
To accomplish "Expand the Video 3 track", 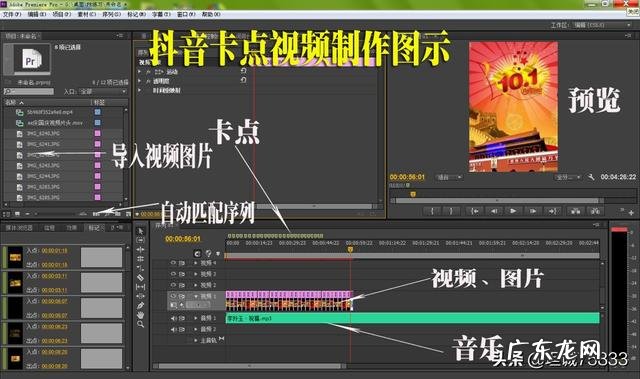I will [196, 274].
